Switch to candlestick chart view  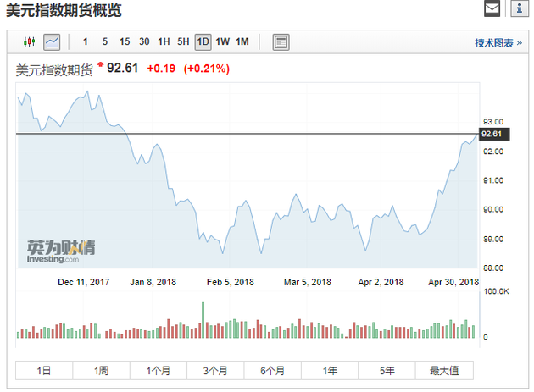30,41
